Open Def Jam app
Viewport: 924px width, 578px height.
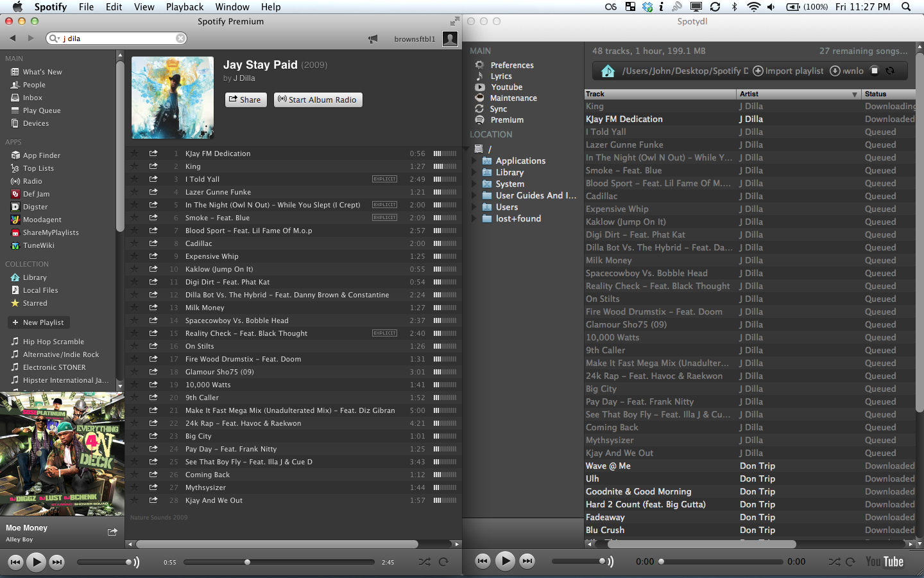36,194
